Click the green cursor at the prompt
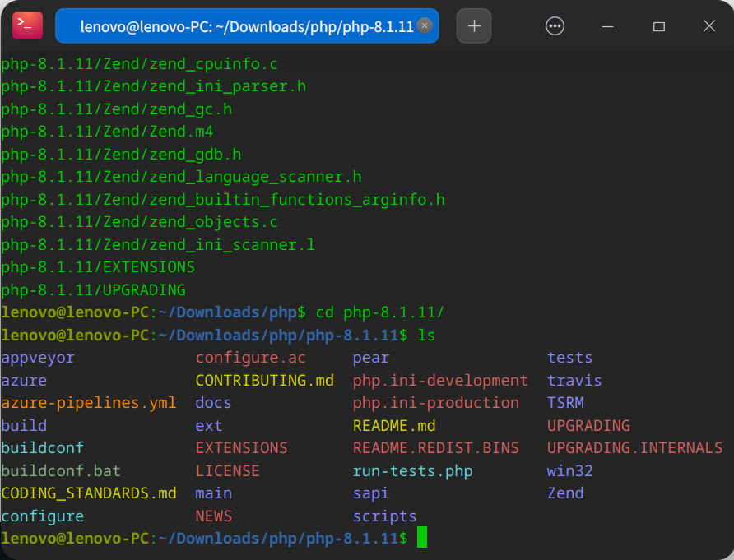This screenshot has width=734, height=560. [422, 537]
